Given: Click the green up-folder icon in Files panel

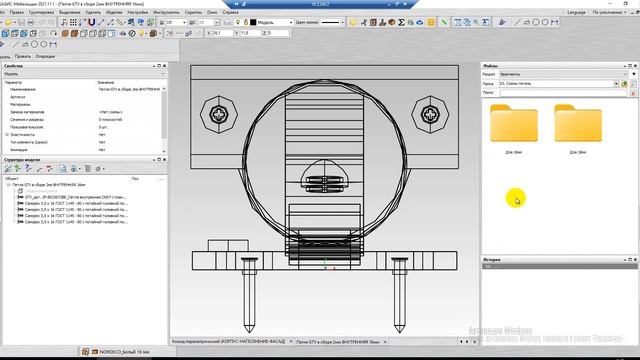Looking at the screenshot, I should pos(624,84).
